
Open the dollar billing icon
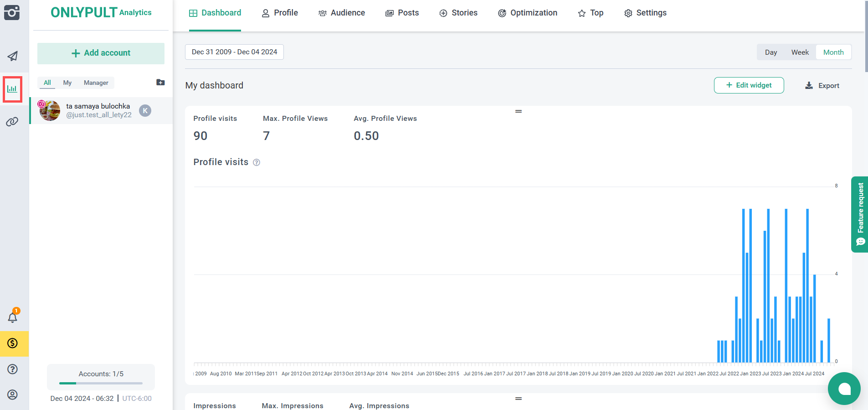click(13, 343)
